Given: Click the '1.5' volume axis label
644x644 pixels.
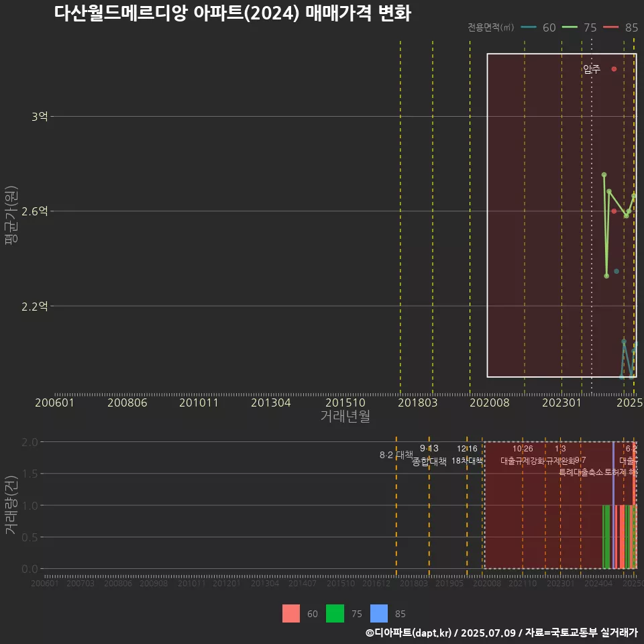Looking at the screenshot, I should 30,474.
